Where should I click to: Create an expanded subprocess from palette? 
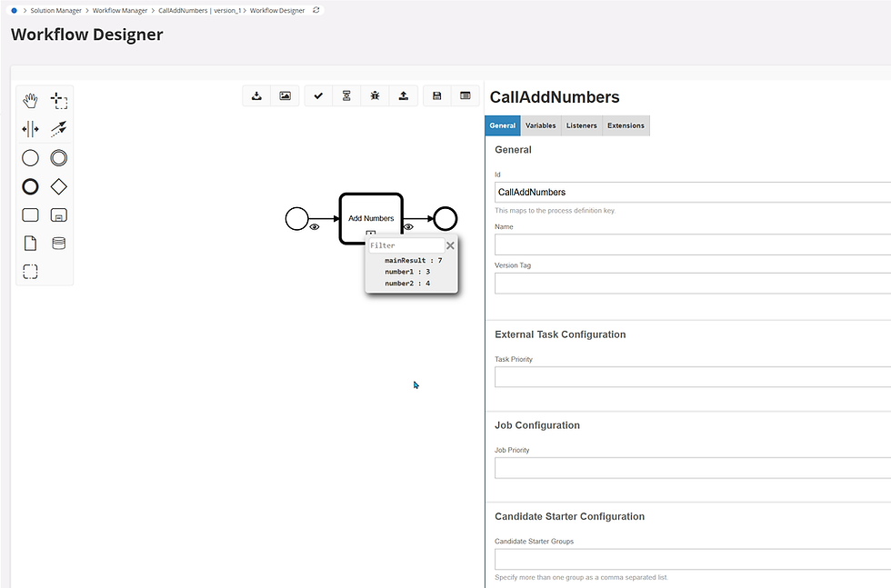[x=58, y=214]
